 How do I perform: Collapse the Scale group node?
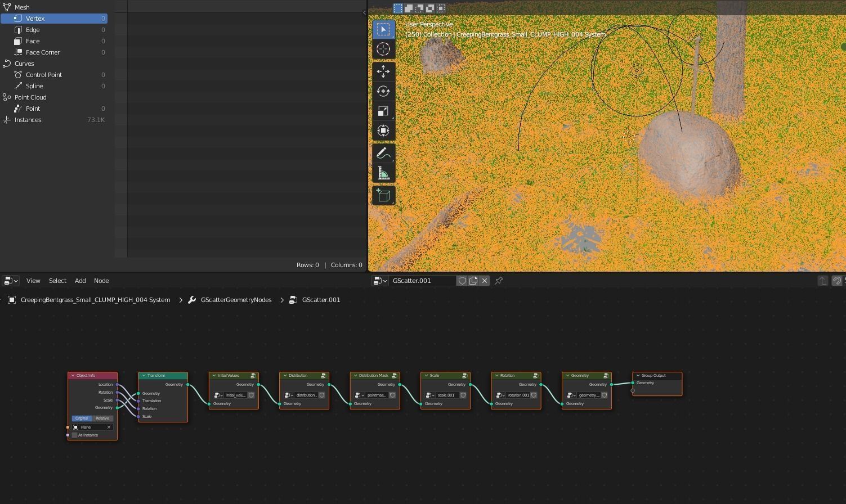426,375
